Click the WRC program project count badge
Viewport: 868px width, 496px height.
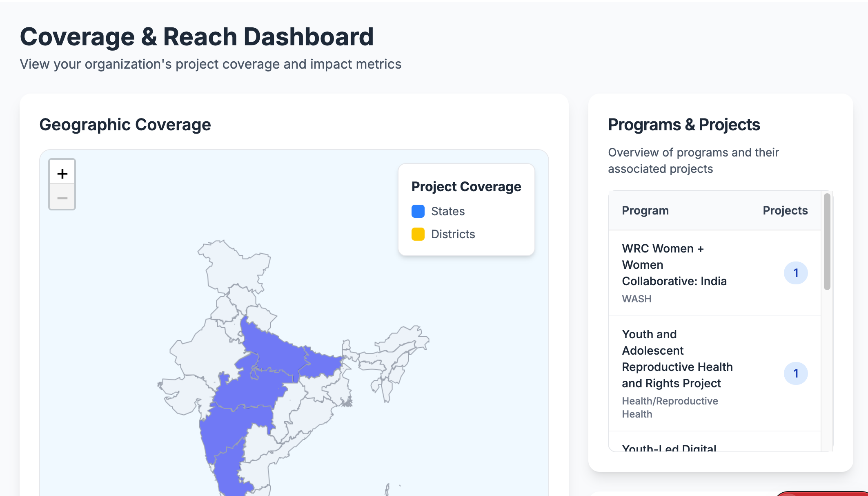point(795,273)
